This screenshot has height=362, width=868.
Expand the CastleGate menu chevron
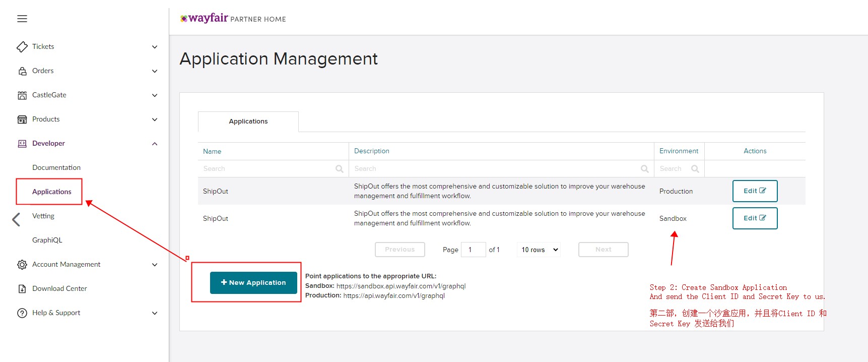pos(155,95)
